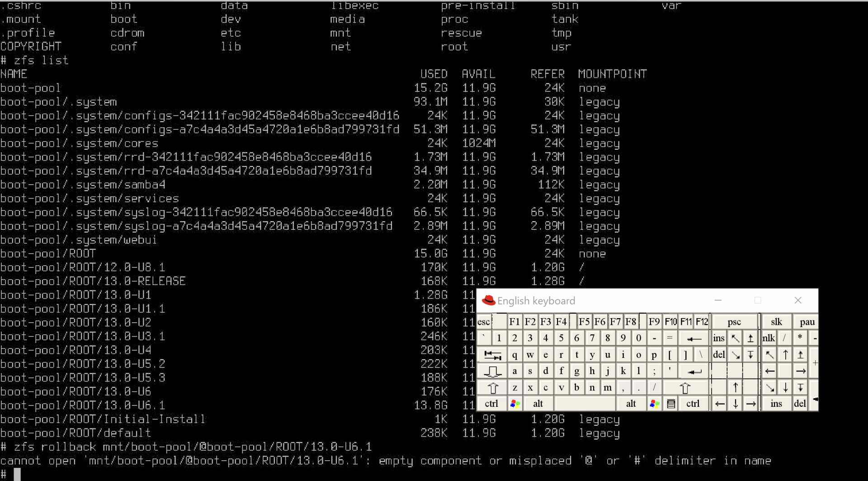
Task: Click the esc key
Action: click(x=484, y=322)
